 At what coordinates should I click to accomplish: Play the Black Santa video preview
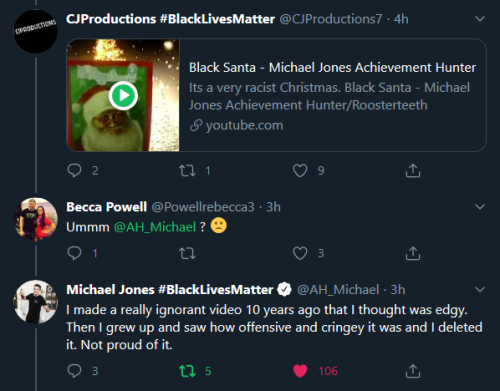(123, 96)
